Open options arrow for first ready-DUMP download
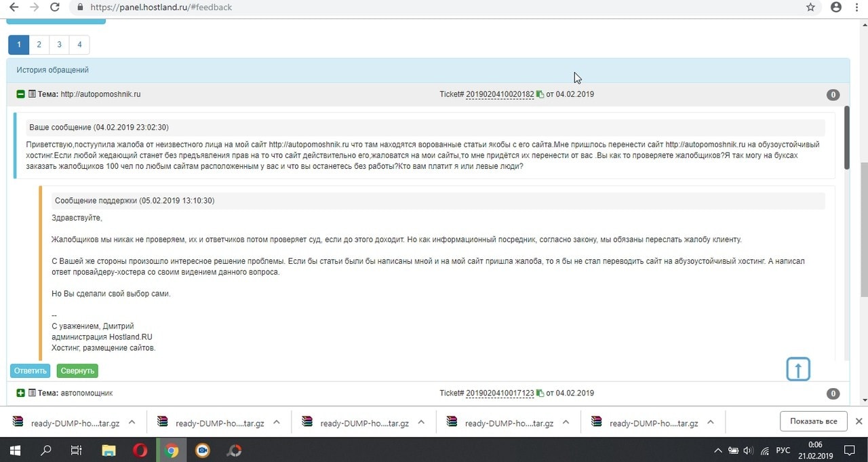The width and height of the screenshot is (868, 462). click(x=132, y=422)
